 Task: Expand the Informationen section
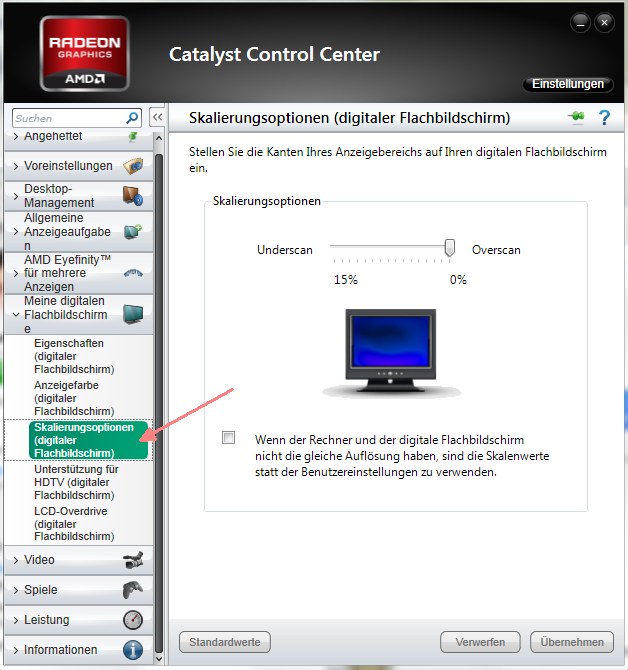point(16,650)
